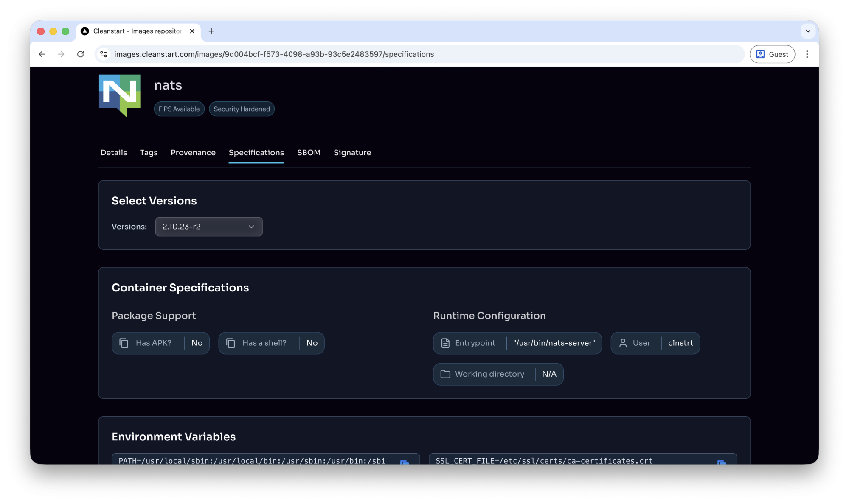Viewport: 849px width, 504px height.
Task: Click the Select Versions heading
Action: [x=154, y=201]
